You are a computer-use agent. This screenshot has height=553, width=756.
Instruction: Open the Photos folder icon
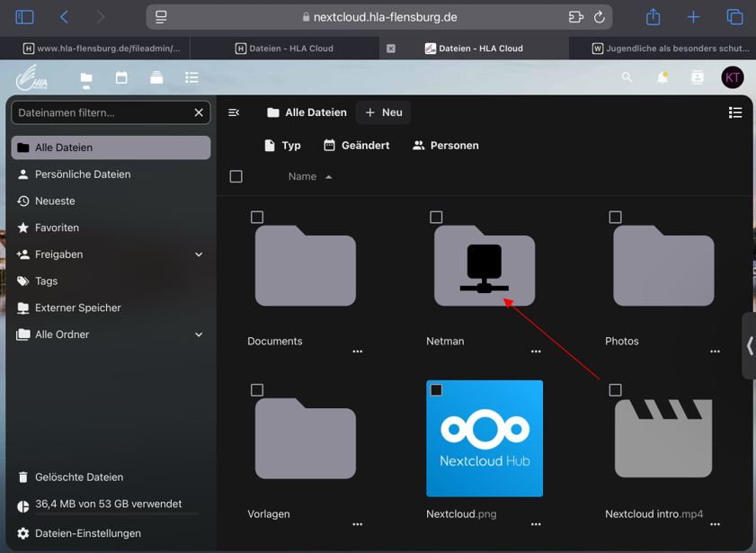click(x=664, y=265)
